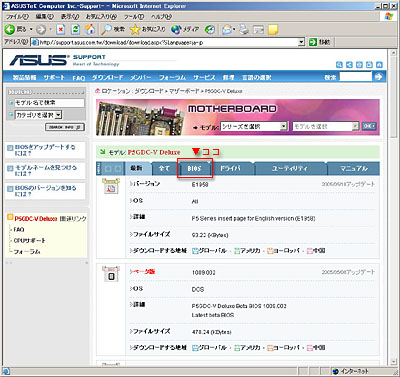Open the モデルネームを見つけるには? link
This screenshot has height=377, width=400.
pyautogui.click(x=46, y=171)
